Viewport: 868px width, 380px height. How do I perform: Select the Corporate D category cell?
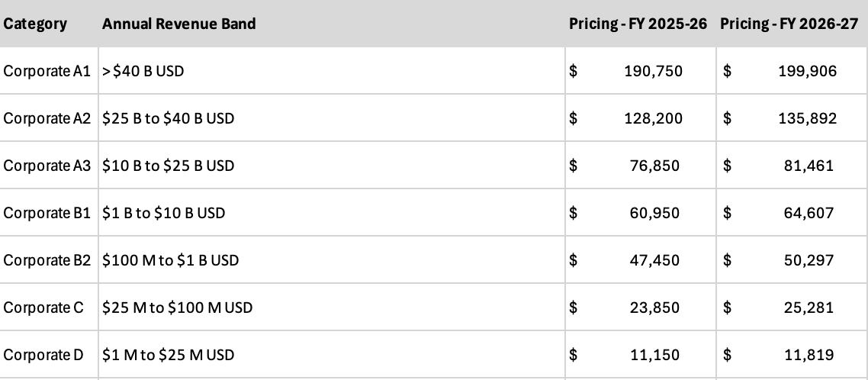click(x=43, y=355)
